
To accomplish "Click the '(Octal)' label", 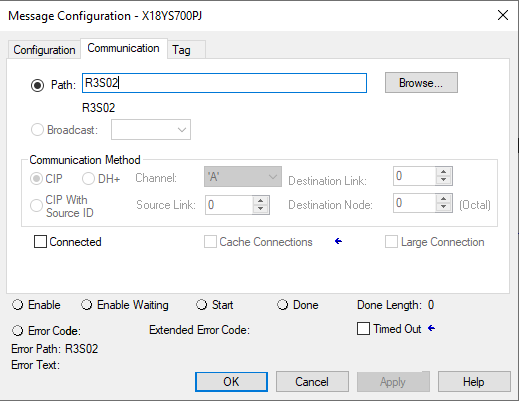I will coord(475,205).
